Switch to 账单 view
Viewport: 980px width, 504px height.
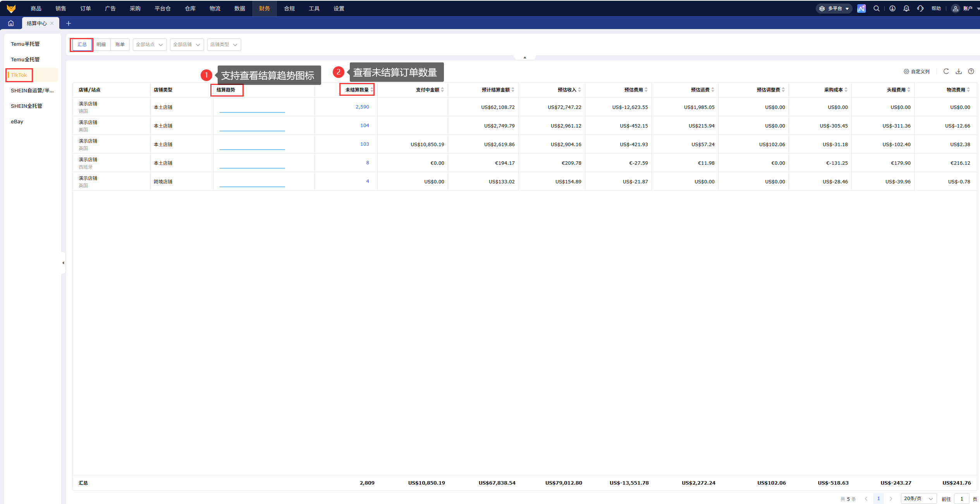pyautogui.click(x=120, y=45)
